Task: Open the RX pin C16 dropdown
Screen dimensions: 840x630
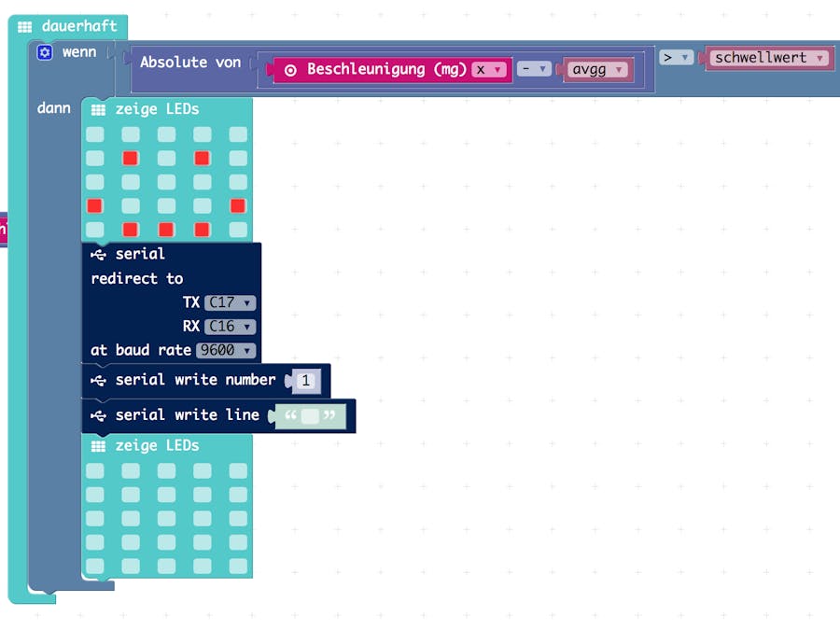Action: [x=231, y=327]
